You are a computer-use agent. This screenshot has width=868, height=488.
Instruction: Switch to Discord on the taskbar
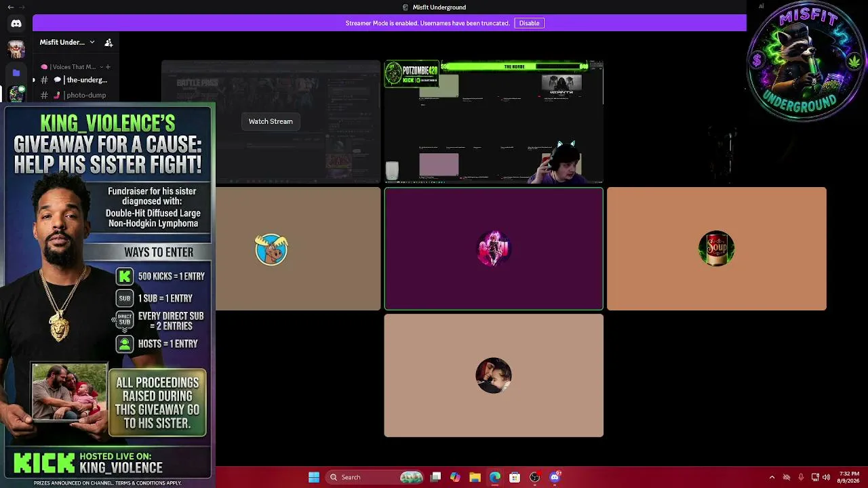tap(555, 477)
